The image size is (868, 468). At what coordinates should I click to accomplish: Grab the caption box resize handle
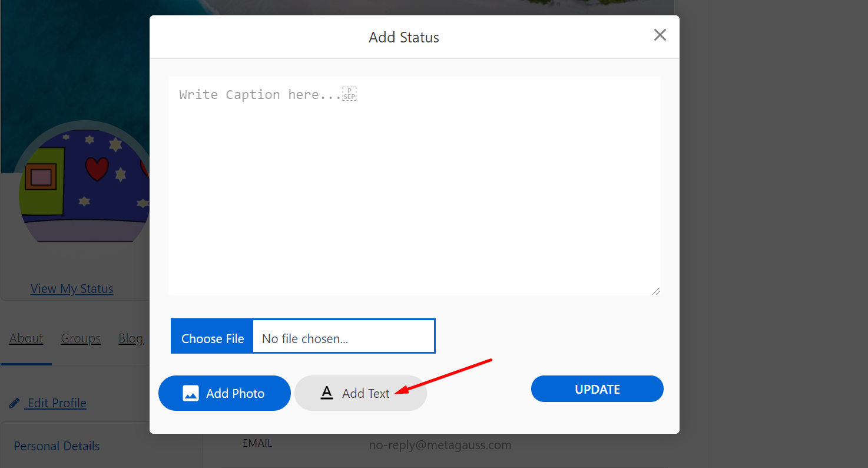(x=655, y=291)
